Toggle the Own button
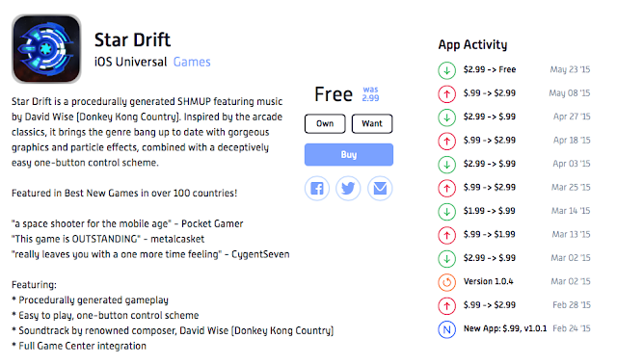Screen dimensions: 617x364 (325, 124)
